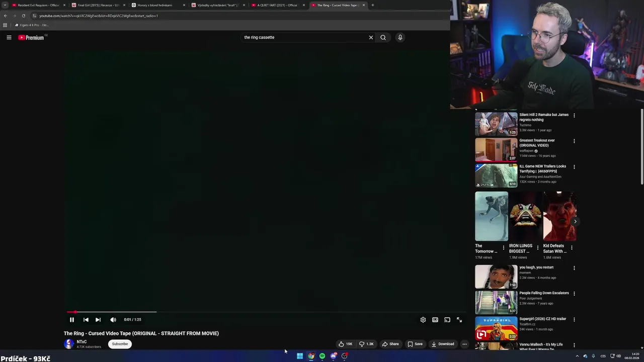Open the YouTube hamburger guide menu
Image resolution: width=644 pixels, height=362 pixels.
pos(9,37)
